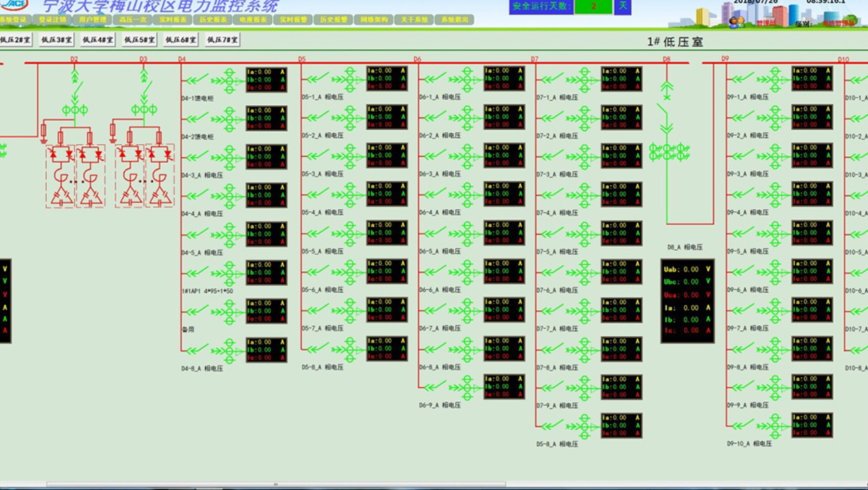Viewport: 868px width, 490px height.
Task: Go to the 低压5#室 room
Action: (x=140, y=40)
